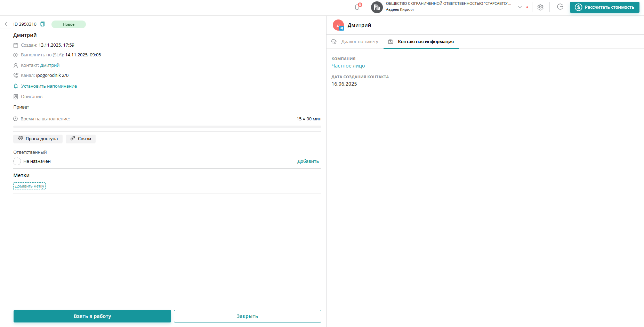Click the company building avatar icon
The image size is (644, 327).
[377, 7]
